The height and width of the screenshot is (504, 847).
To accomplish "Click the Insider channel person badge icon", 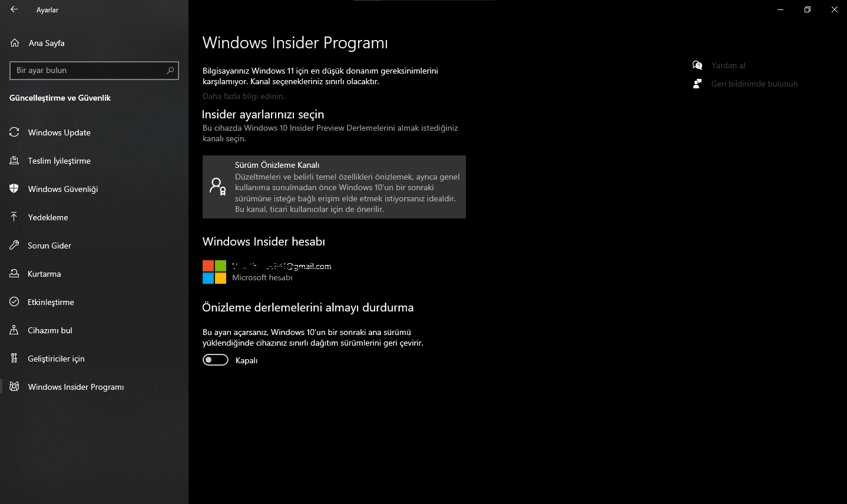I will (x=218, y=187).
